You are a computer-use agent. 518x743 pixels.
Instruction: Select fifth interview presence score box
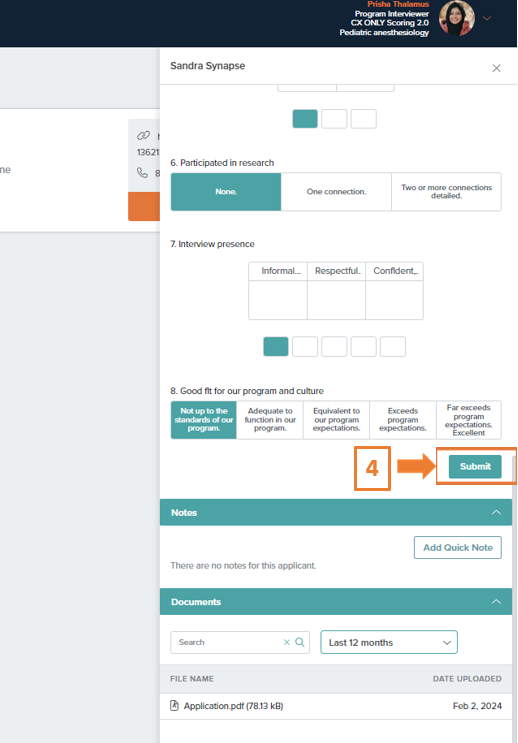392,346
